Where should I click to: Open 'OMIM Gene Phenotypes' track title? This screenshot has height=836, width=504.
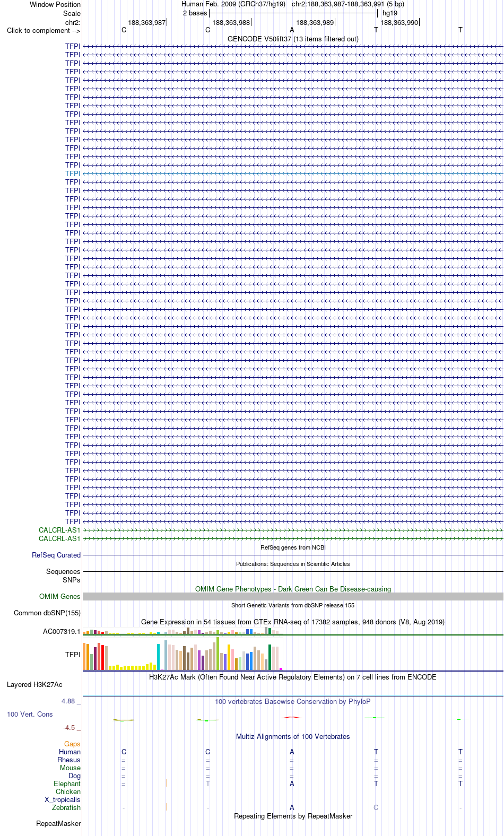[x=293, y=589]
